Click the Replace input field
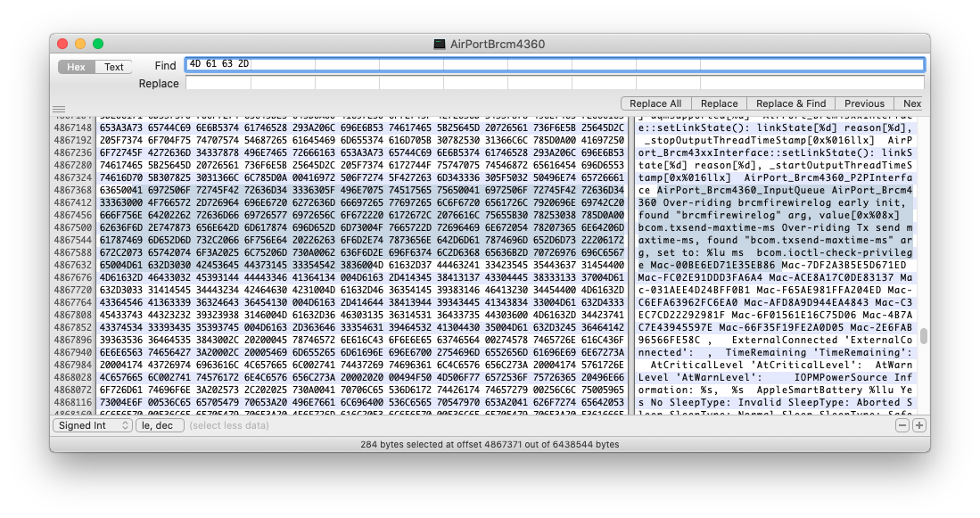Image resolution: width=980 pixels, height=518 pixels. 555,83
